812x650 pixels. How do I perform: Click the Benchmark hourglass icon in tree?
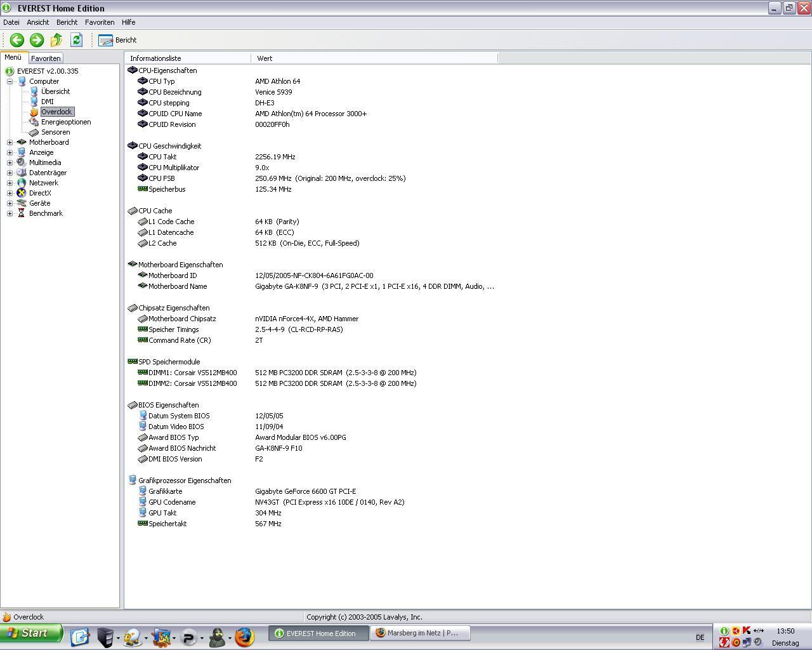[x=22, y=213]
